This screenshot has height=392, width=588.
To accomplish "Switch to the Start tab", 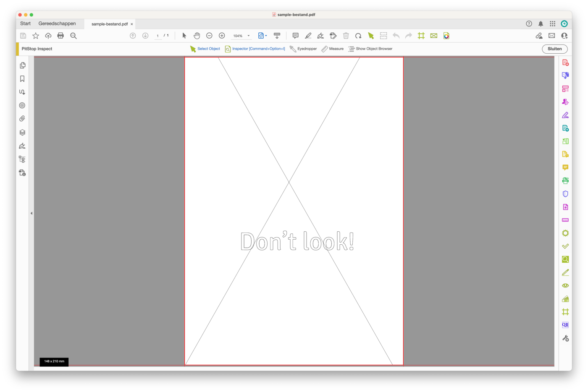I will click(x=25, y=24).
